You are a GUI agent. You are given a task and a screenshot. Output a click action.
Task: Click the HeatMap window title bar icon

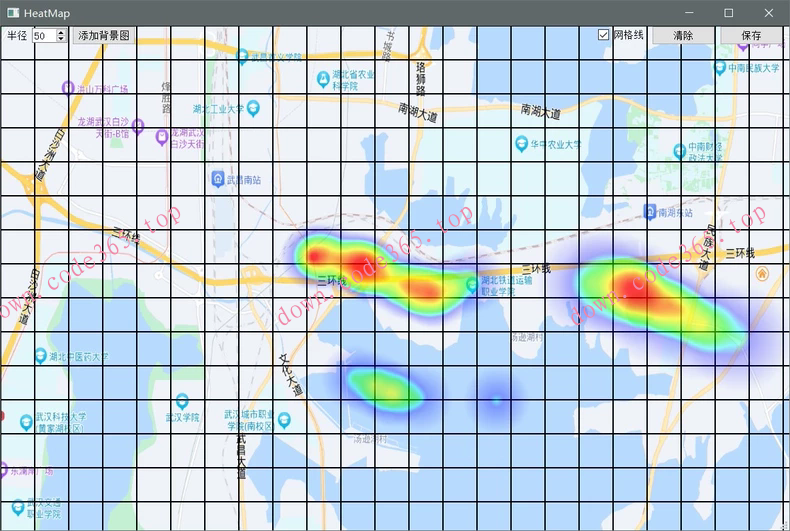pos(13,13)
